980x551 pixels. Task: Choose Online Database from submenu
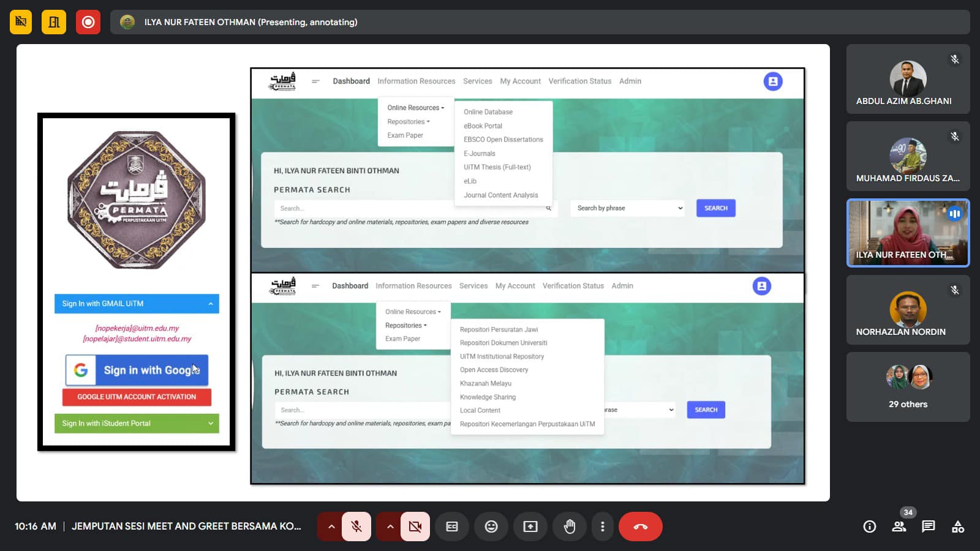pos(488,112)
